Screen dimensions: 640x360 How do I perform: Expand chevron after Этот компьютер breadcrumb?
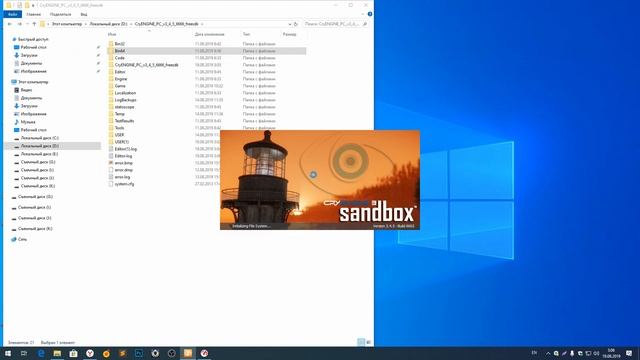[86, 24]
